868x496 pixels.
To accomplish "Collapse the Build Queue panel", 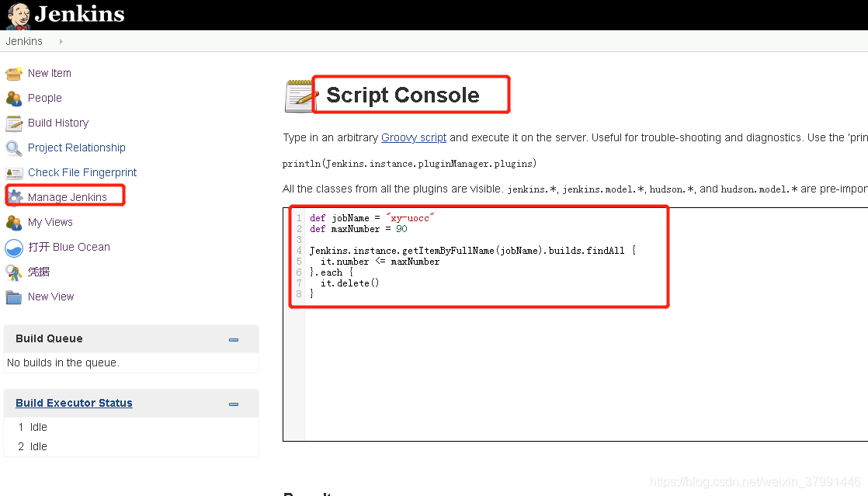I will pos(234,340).
